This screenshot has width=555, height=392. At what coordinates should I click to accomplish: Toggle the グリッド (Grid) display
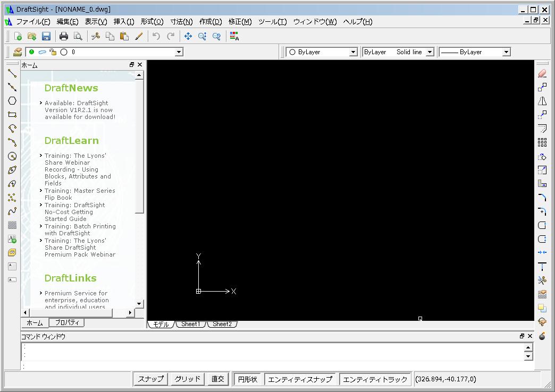[187, 379]
